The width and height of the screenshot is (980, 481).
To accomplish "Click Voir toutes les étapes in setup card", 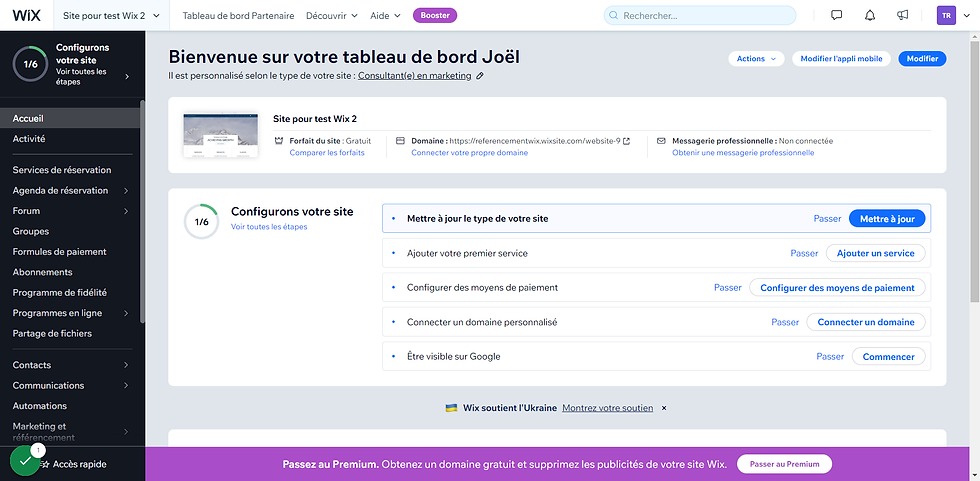I will coord(269,227).
